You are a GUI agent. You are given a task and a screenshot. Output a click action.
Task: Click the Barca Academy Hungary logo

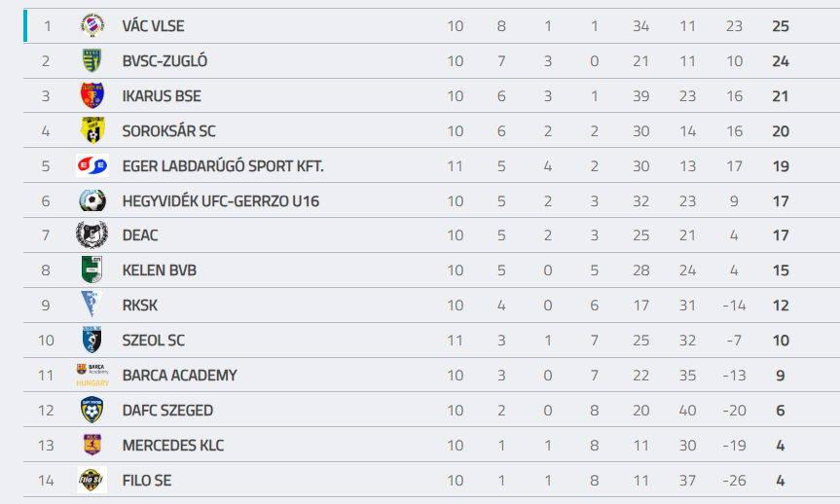[91, 376]
